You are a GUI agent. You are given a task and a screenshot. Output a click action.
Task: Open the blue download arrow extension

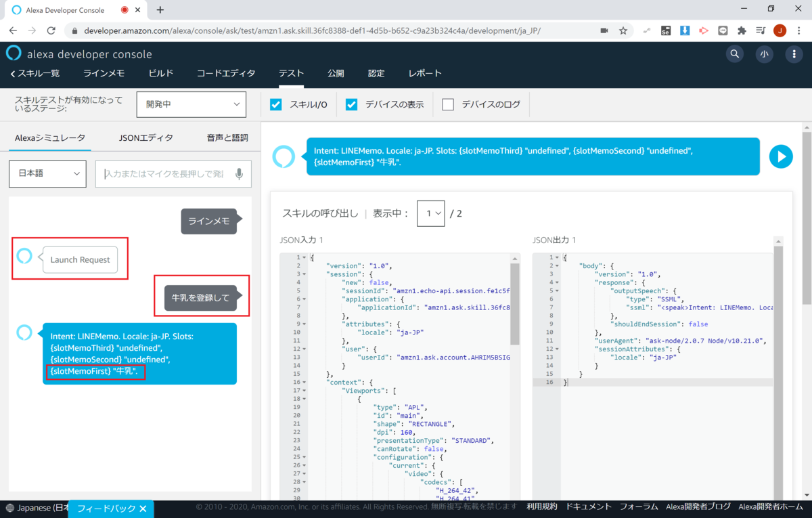tap(685, 30)
